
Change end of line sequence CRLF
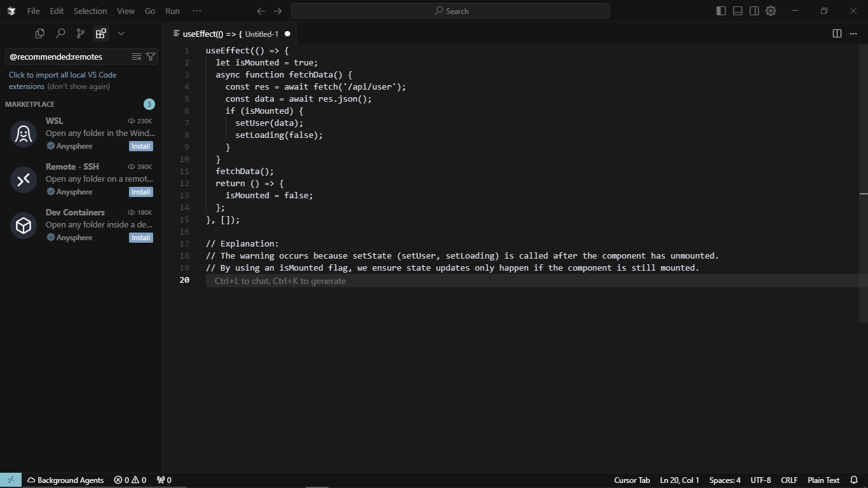(x=789, y=480)
